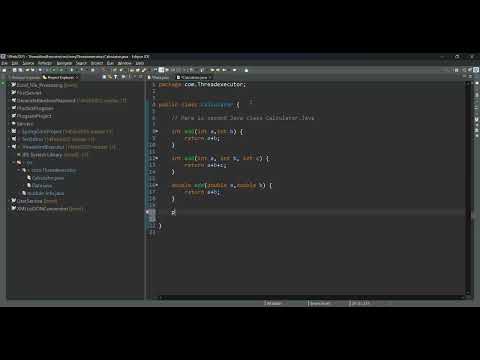
Task: Click the cursor position status bar entry
Action: click(361, 303)
